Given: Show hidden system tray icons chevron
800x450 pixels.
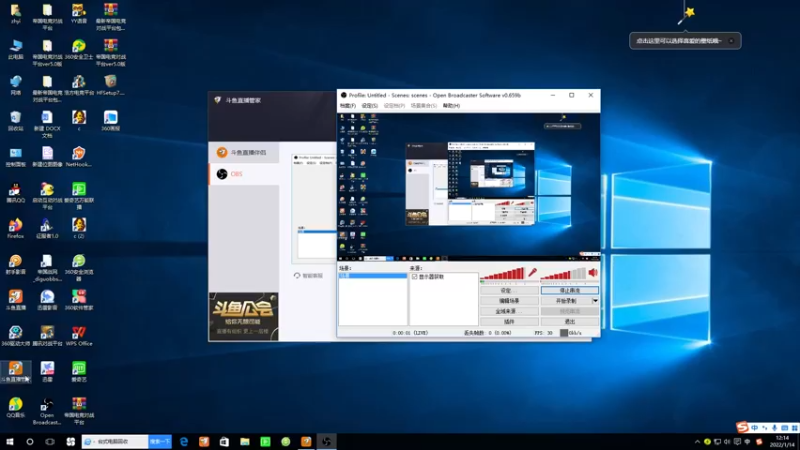Looking at the screenshot, I should [697, 442].
